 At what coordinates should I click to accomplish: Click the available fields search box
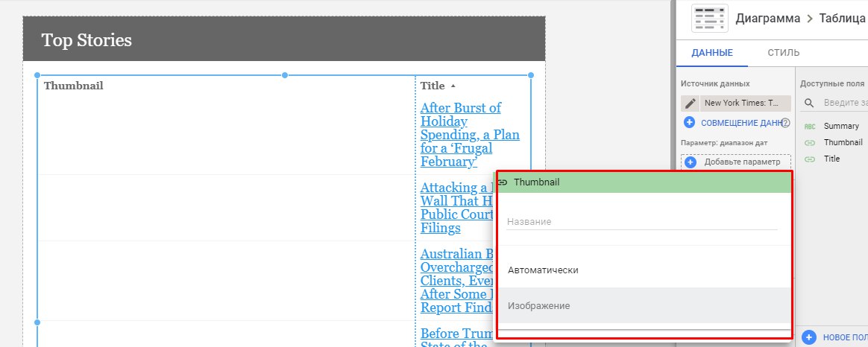coord(846,103)
